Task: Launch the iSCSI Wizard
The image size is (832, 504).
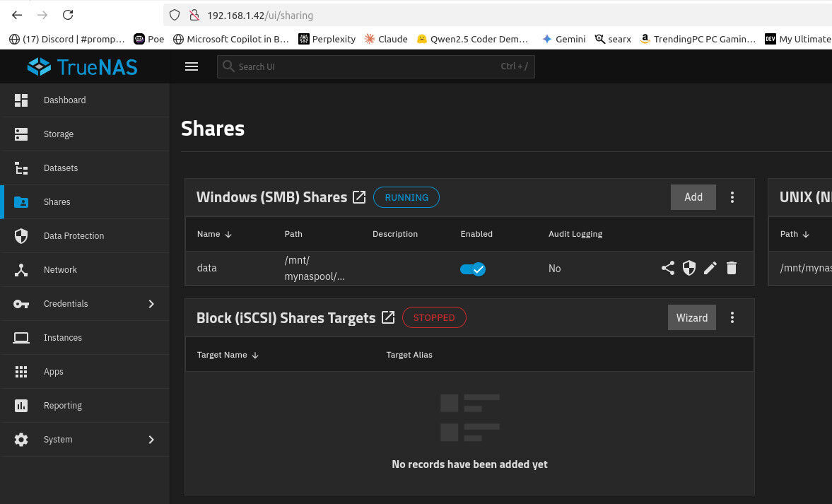Action: [x=691, y=317]
